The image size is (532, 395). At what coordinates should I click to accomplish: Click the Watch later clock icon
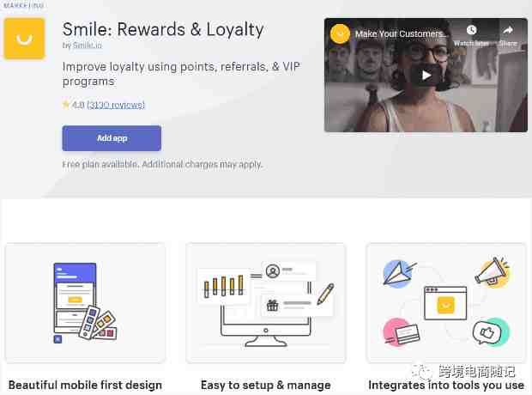click(471, 30)
